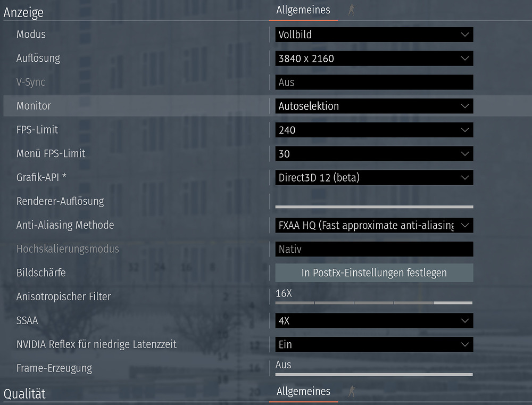This screenshot has width=532, height=405.
Task: Open the soldier icon tab beside Qualität's Allgemeines
Action: [x=352, y=391]
